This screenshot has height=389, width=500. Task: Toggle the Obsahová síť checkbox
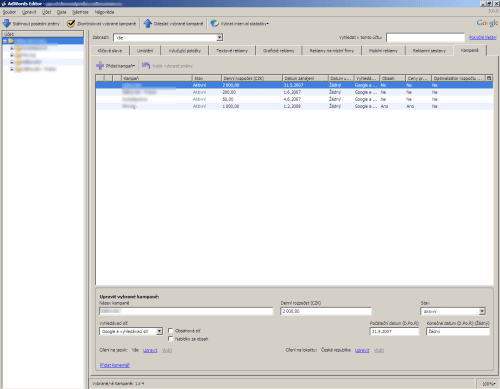coord(171,331)
